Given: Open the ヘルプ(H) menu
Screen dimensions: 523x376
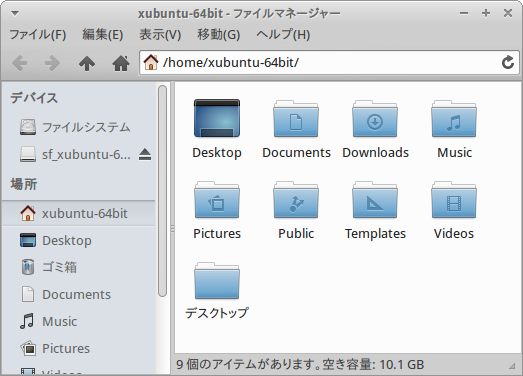Looking at the screenshot, I should (x=283, y=34).
